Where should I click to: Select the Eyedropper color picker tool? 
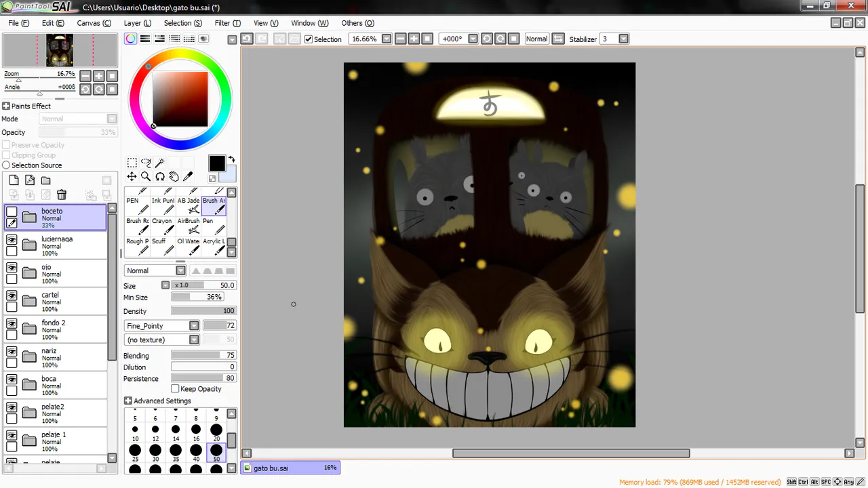[188, 176]
